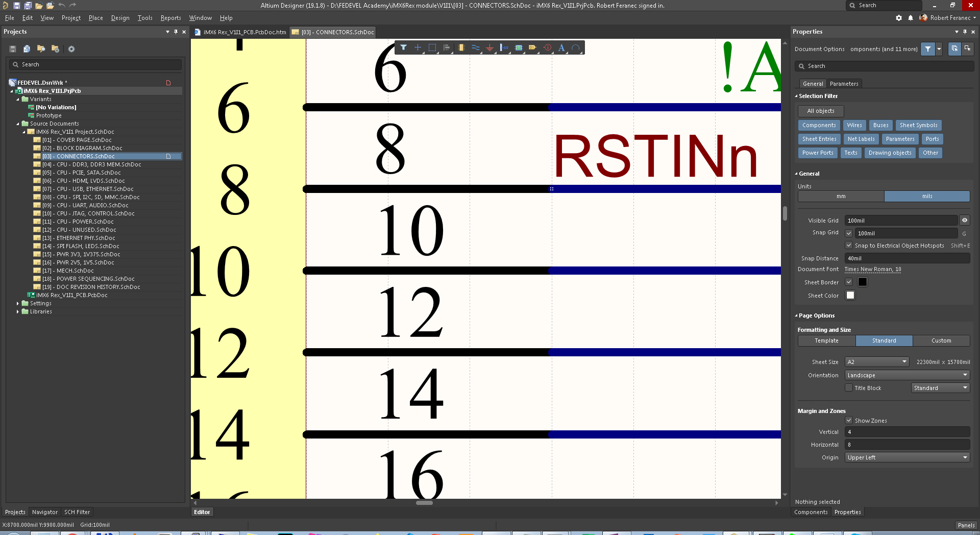The image size is (980, 535).
Task: Click the Place Sheet Symbol icon
Action: click(x=519, y=47)
